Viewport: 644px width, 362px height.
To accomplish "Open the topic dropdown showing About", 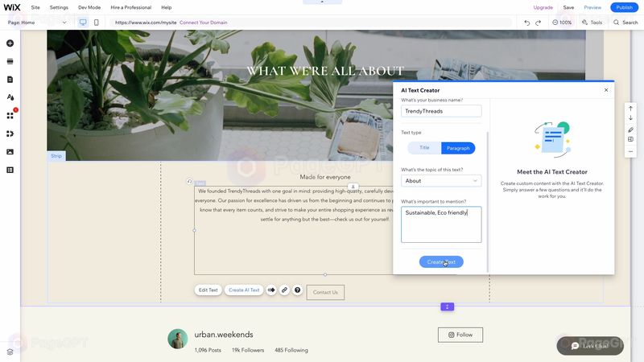I will pos(441,181).
